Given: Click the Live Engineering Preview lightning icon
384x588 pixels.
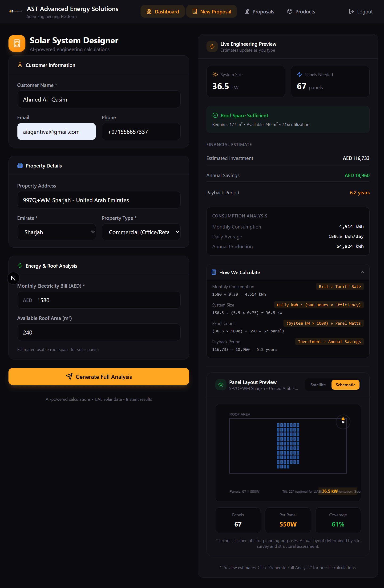Looking at the screenshot, I should pos(212,46).
